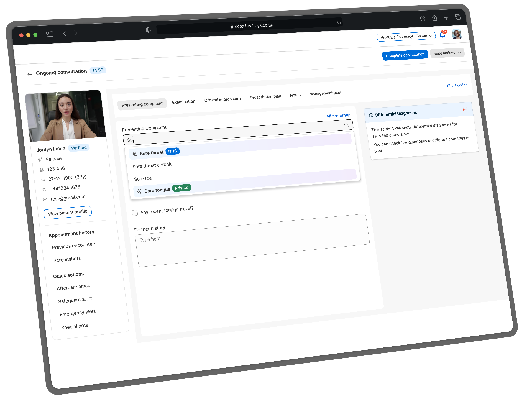Expand the More actions dropdown
The height and width of the screenshot is (399, 532).
click(447, 53)
